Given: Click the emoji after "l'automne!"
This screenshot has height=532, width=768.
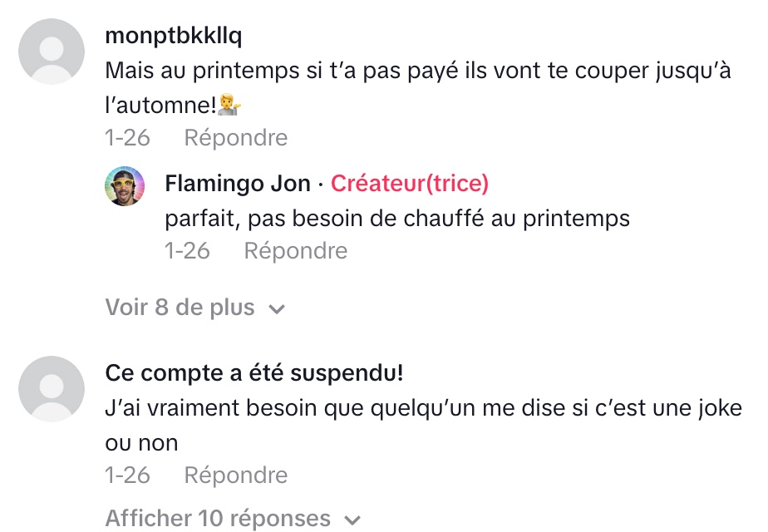Looking at the screenshot, I should pos(229,106).
